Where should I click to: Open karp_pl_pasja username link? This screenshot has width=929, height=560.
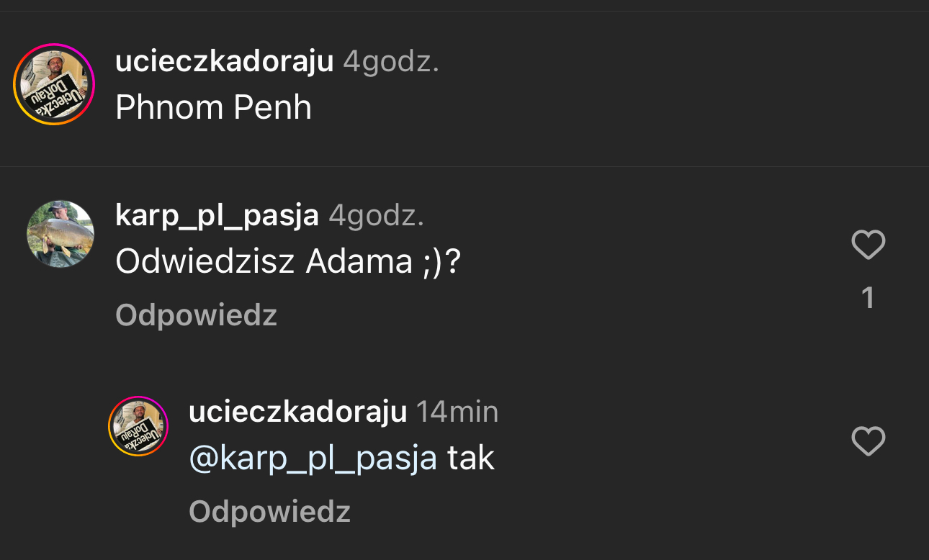click(217, 215)
